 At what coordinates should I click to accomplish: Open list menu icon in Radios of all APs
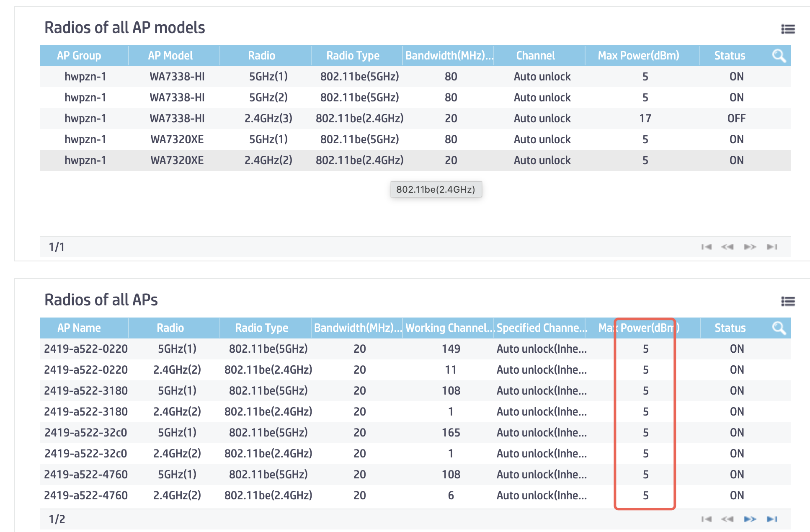[788, 301]
